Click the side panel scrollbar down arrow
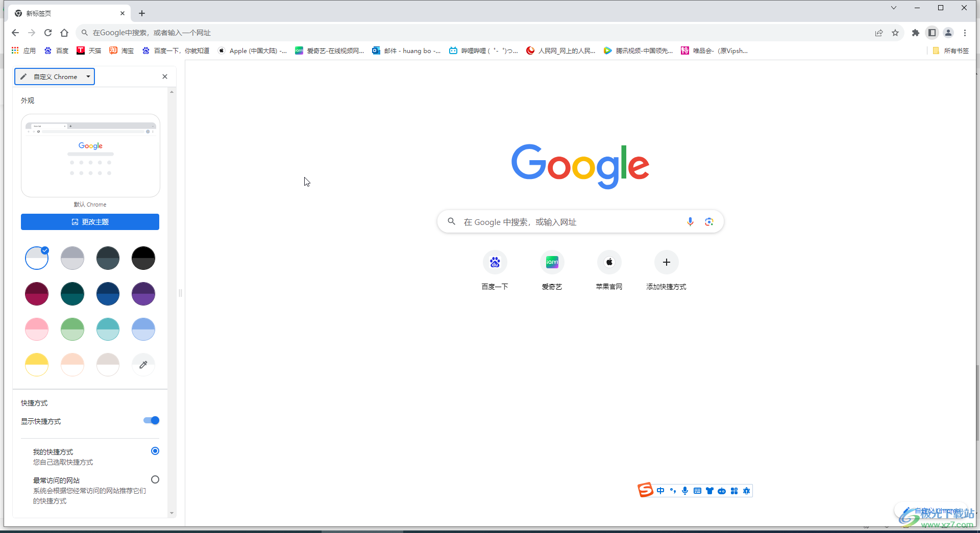This screenshot has height=533, width=980. point(171,513)
